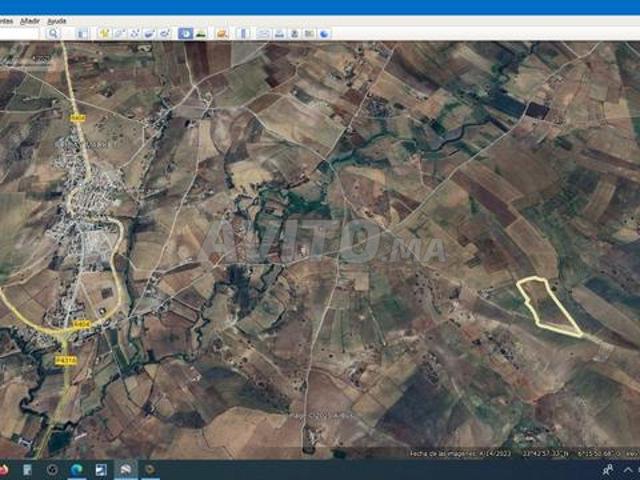Toggle the sidebar panel visibility
This screenshot has width=640, height=480.
(82, 33)
